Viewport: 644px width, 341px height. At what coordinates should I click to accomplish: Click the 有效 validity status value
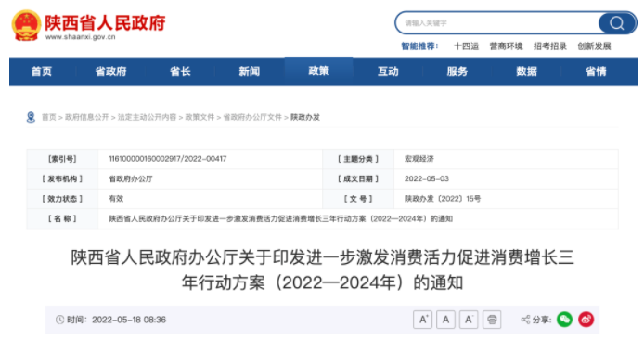point(116,199)
